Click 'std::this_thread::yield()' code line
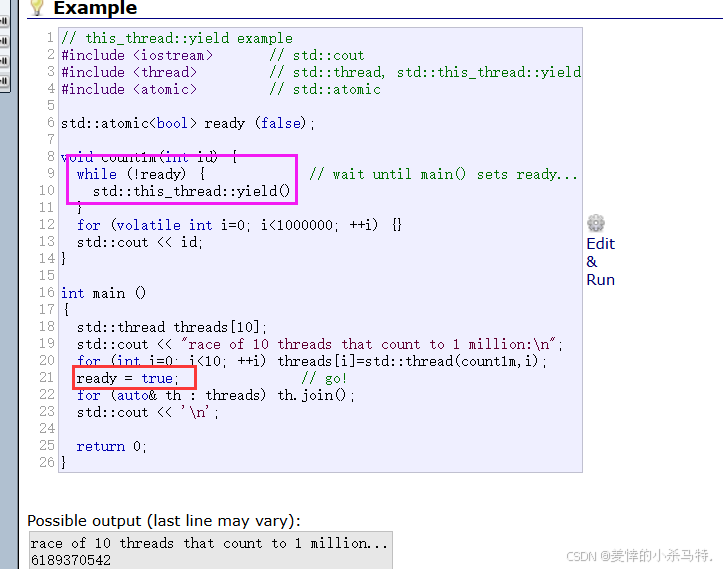The image size is (723, 569). click(191, 191)
